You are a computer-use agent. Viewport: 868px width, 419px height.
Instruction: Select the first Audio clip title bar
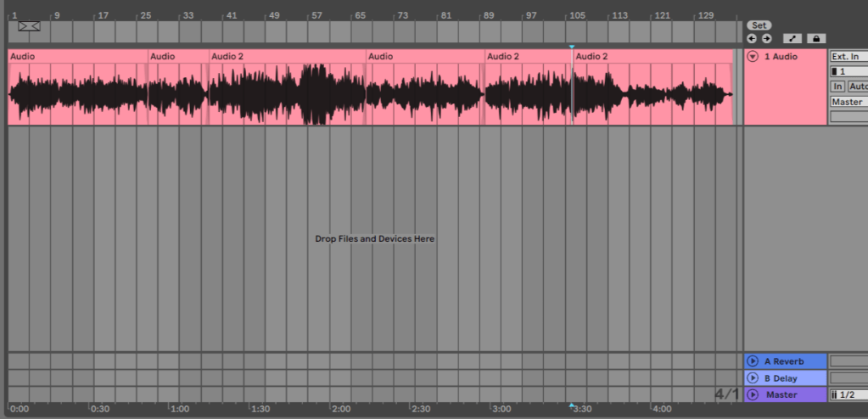(x=76, y=56)
